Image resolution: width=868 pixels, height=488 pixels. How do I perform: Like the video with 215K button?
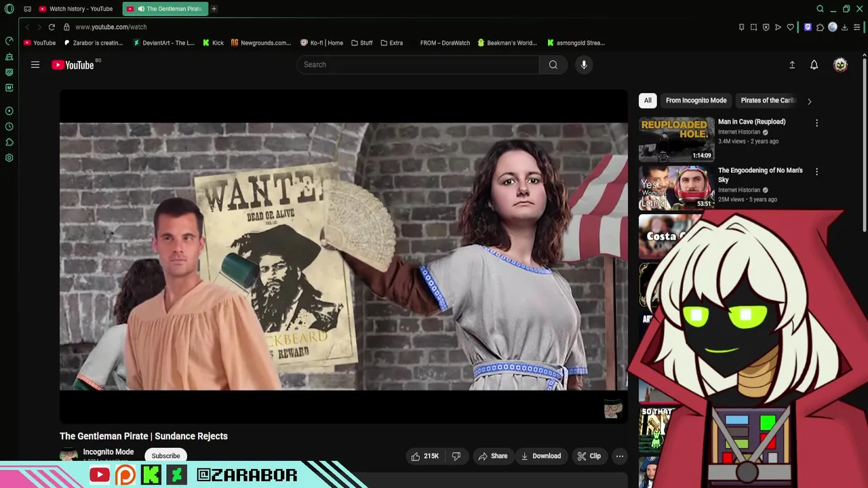tap(425, 456)
